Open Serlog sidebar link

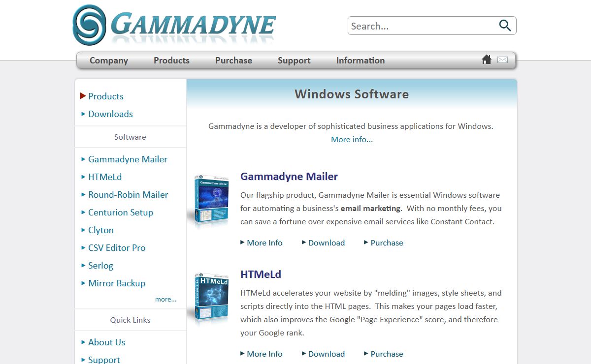click(x=100, y=266)
